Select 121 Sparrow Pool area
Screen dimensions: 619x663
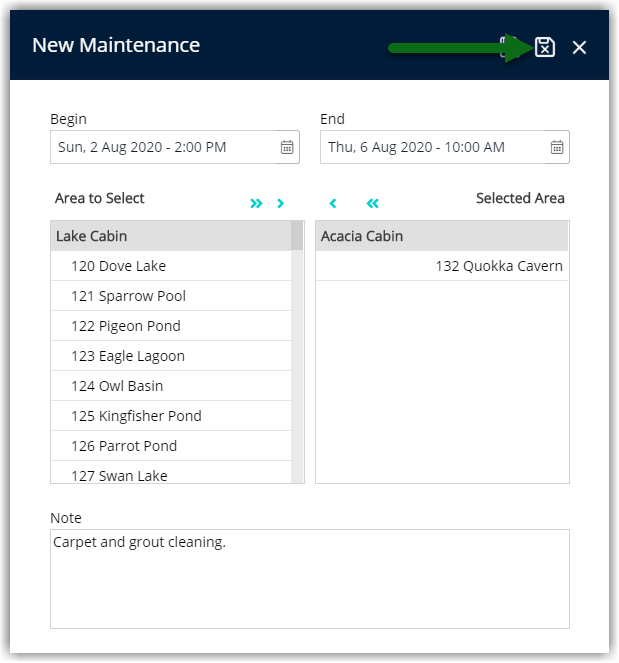(171, 296)
